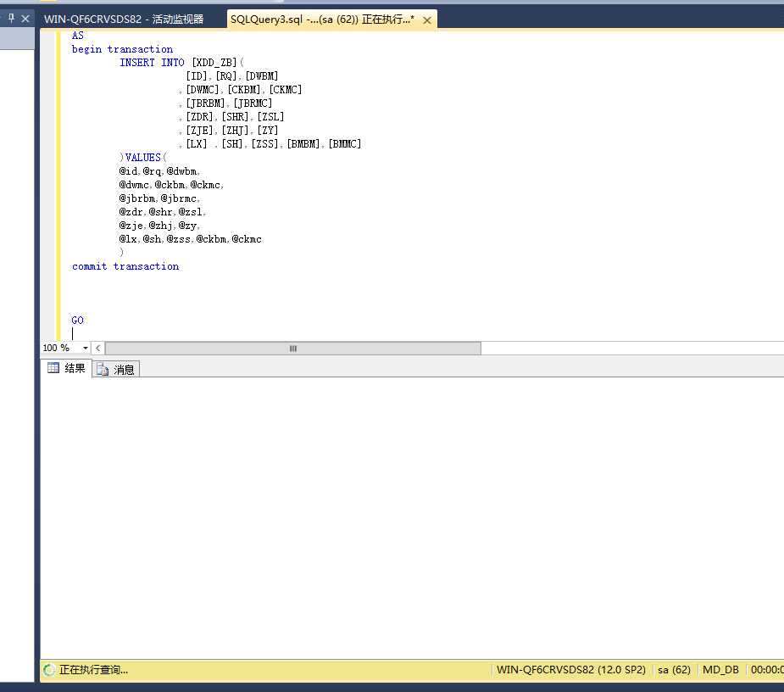
Task: Click the GO statement
Action: pos(77,321)
